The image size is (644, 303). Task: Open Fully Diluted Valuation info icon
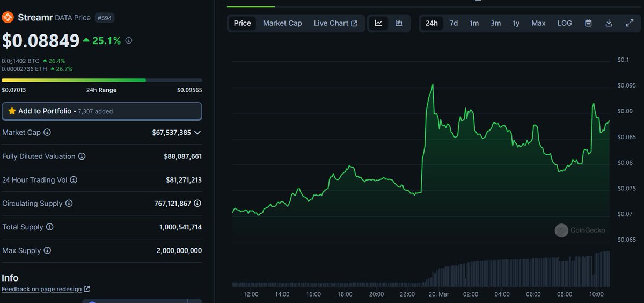82,156
